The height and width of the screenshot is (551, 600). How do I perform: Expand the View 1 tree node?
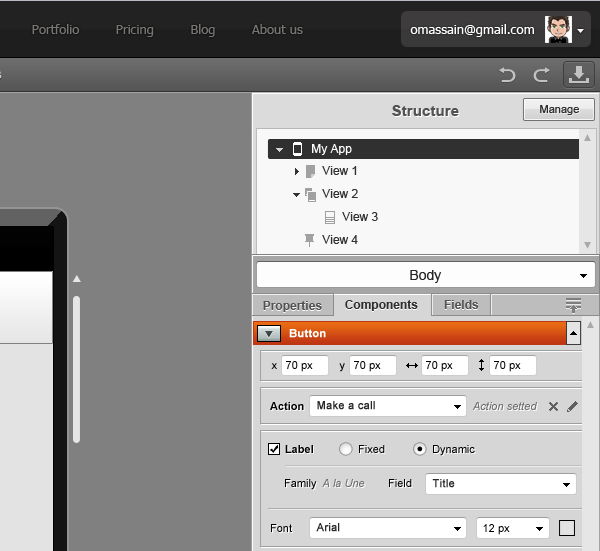pos(297,171)
